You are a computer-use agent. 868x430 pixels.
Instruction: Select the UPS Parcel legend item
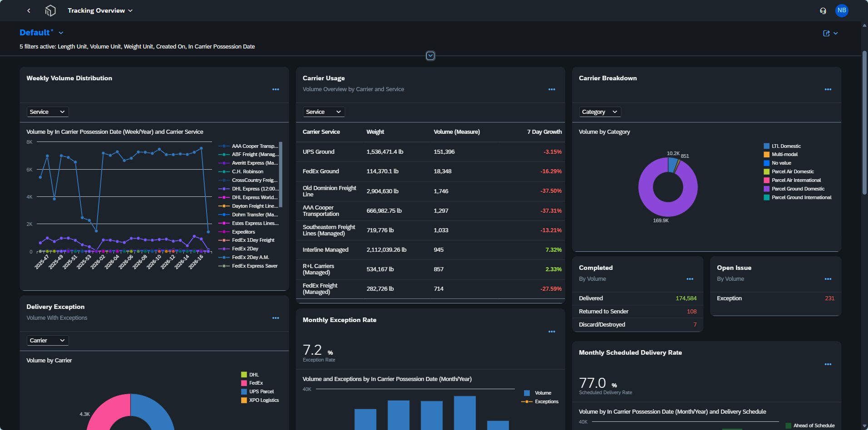coord(257,391)
